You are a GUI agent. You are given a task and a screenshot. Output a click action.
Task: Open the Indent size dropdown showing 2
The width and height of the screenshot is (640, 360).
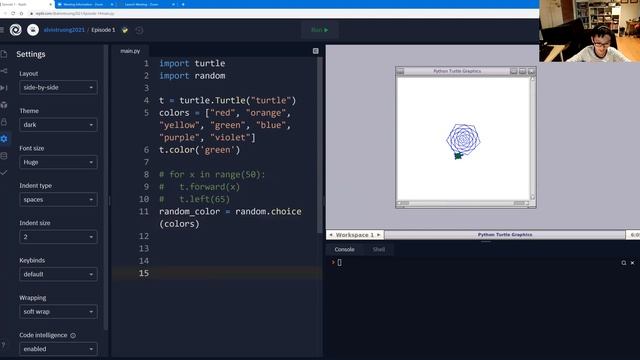[58, 237]
